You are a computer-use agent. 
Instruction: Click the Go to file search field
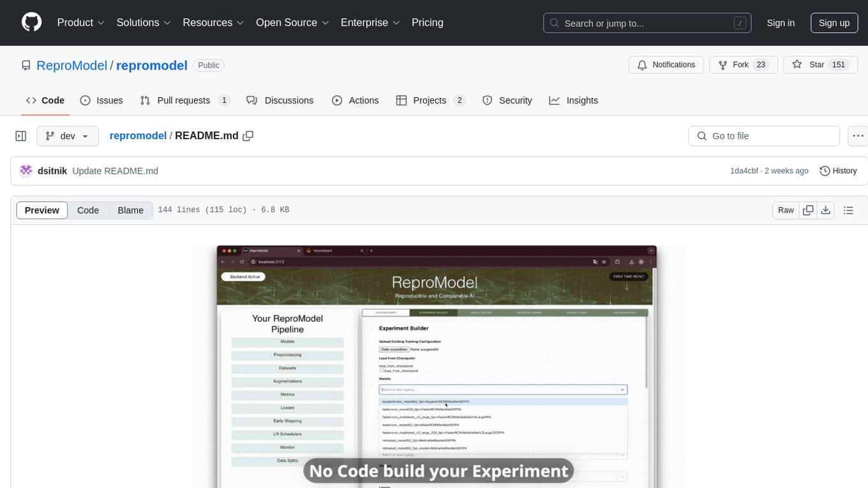pyautogui.click(x=764, y=136)
